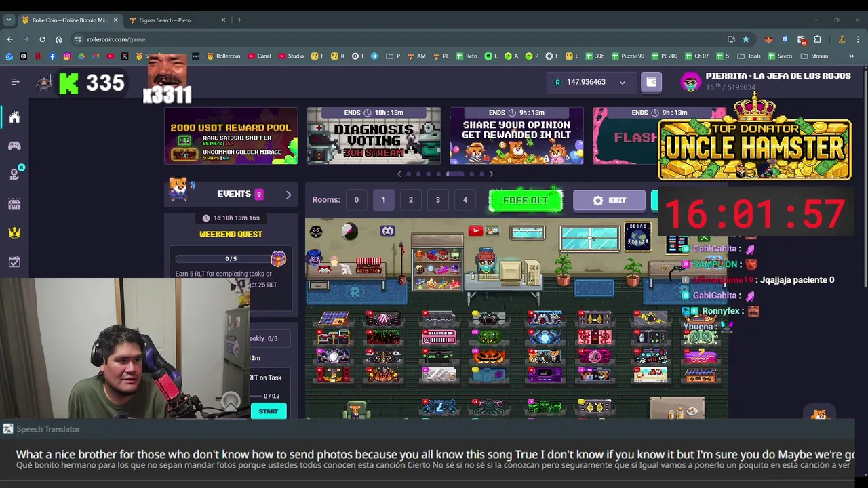Image resolution: width=868 pixels, height=488 pixels.
Task: Open the Telegram bookmark icon
Action: click(x=374, y=56)
